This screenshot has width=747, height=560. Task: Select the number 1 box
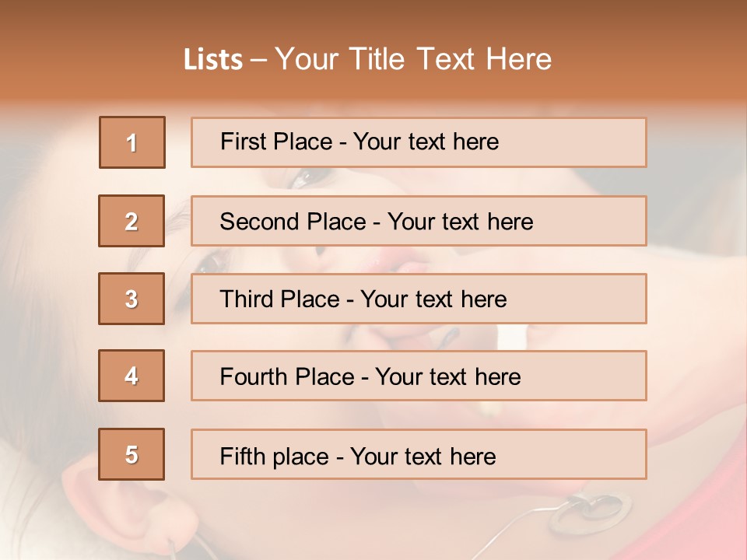pos(132,142)
